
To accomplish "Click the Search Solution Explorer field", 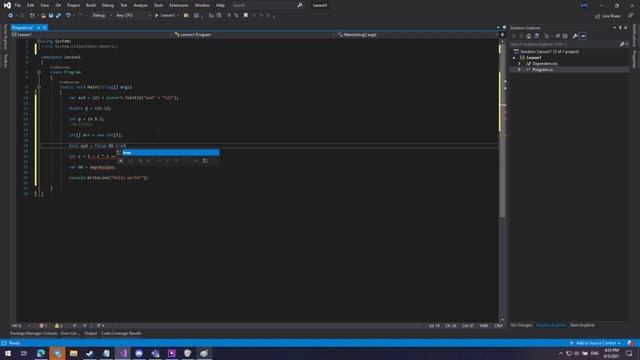I will [x=564, y=44].
